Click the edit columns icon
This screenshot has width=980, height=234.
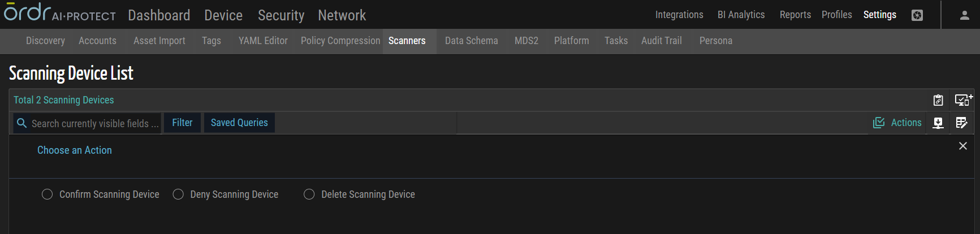(961, 123)
